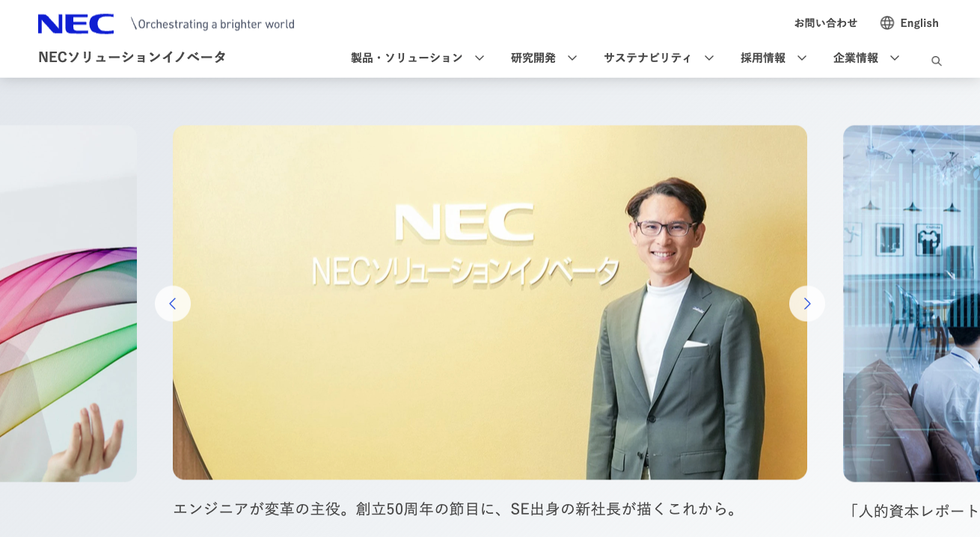The width and height of the screenshot is (980, 537).
Task: Open the サステナビリティ menu
Action: (x=648, y=58)
